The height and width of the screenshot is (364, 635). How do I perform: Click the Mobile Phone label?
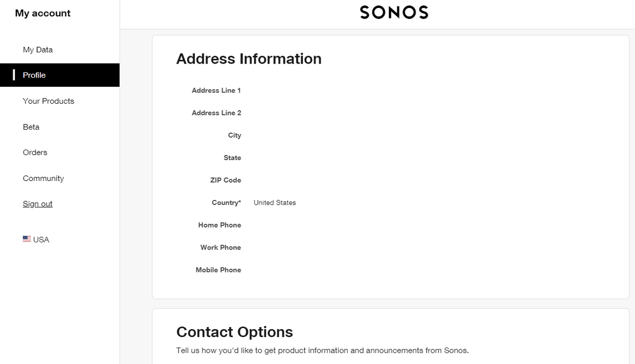coord(218,270)
